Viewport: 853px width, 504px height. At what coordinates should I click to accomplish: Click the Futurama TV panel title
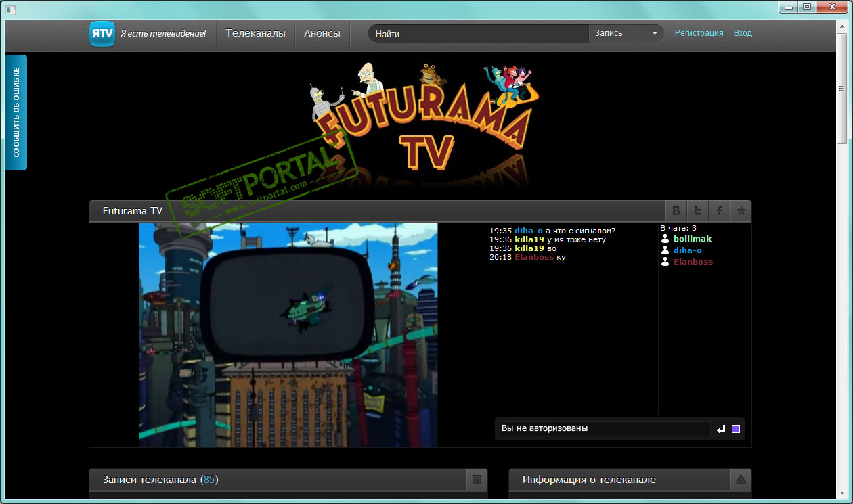(133, 211)
